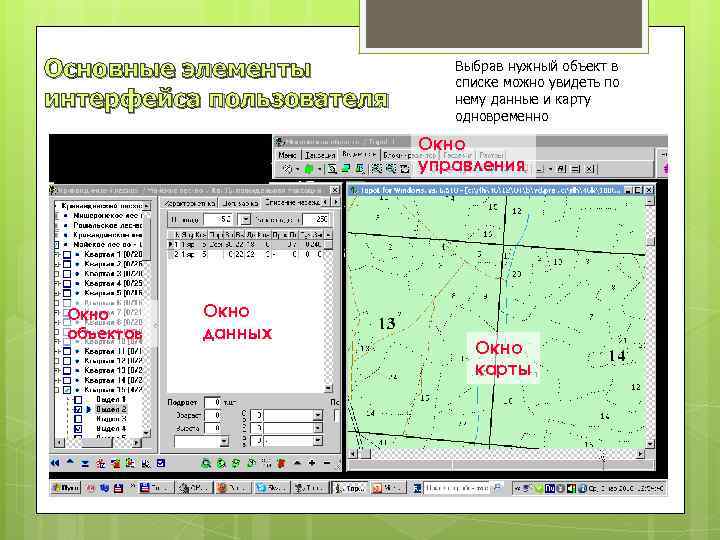Select the Выдел 2 tree item
This screenshot has width=720, height=540.
[x=111, y=409]
